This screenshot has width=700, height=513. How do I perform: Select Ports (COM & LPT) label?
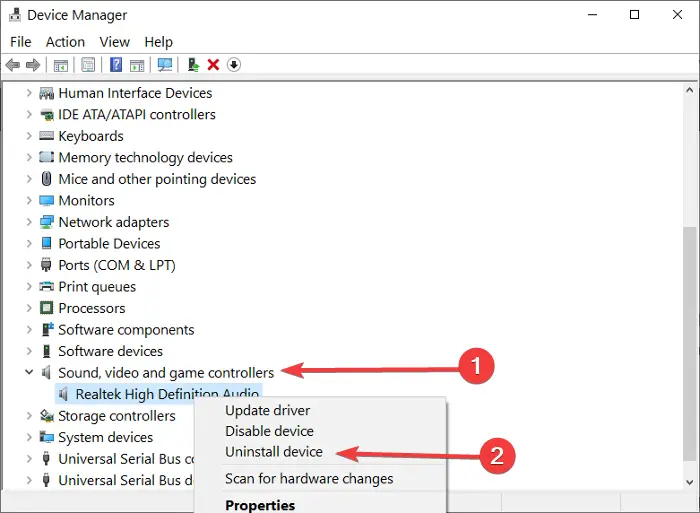click(117, 265)
